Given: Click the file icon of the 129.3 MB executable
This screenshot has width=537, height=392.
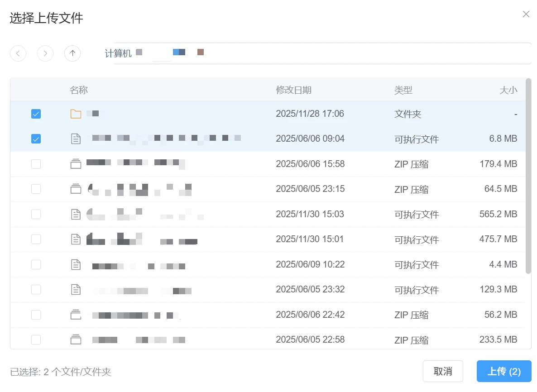Looking at the screenshot, I should [x=76, y=290].
